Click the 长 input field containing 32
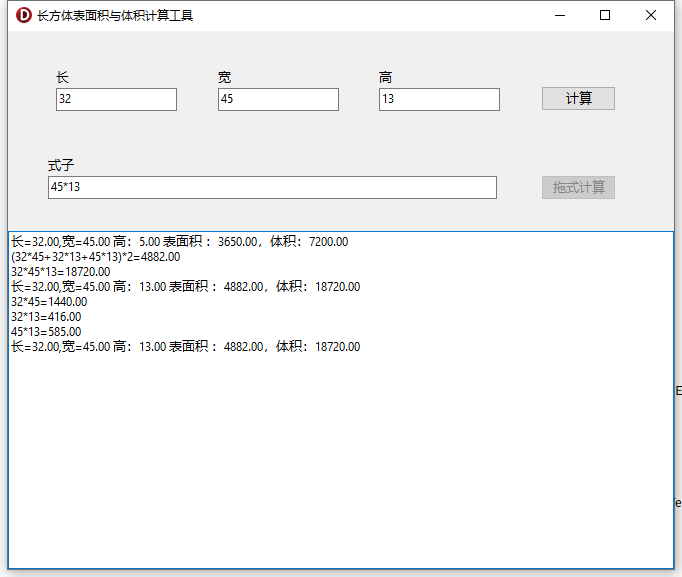This screenshot has height=577, width=682. [x=116, y=99]
